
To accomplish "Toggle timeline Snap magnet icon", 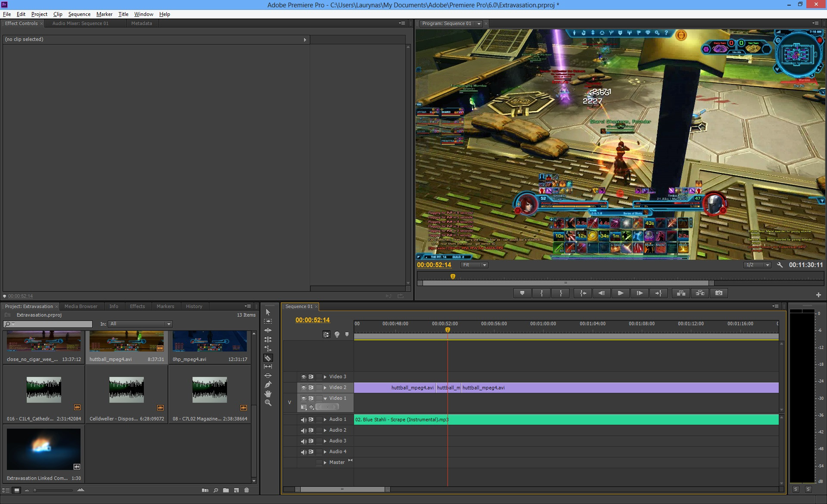I will (326, 334).
